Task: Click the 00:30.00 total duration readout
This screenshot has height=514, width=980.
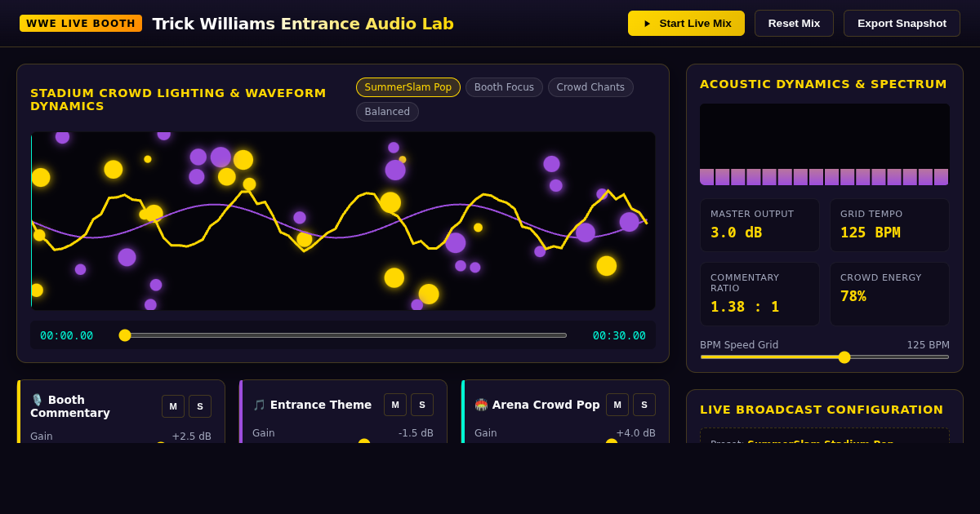Action: (x=619, y=335)
